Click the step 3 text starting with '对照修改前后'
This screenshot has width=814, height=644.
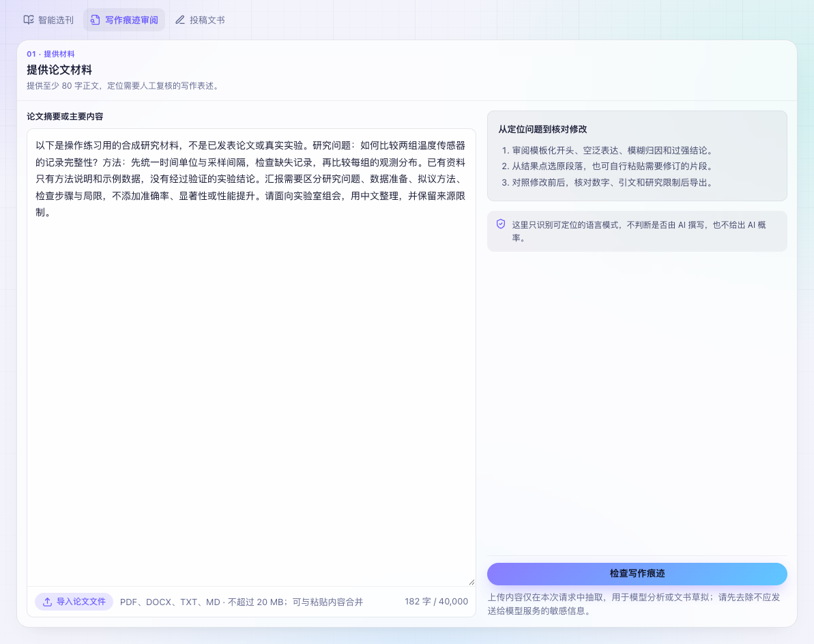[x=614, y=183]
